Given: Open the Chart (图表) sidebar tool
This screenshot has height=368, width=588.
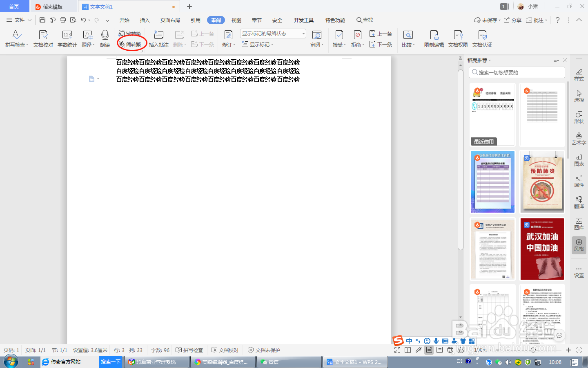Looking at the screenshot, I should pyautogui.click(x=579, y=159).
